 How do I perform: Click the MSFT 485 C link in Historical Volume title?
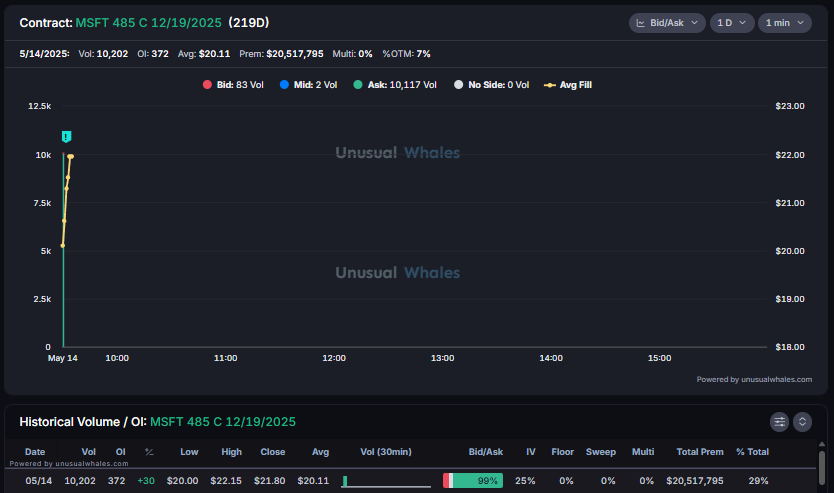click(223, 422)
